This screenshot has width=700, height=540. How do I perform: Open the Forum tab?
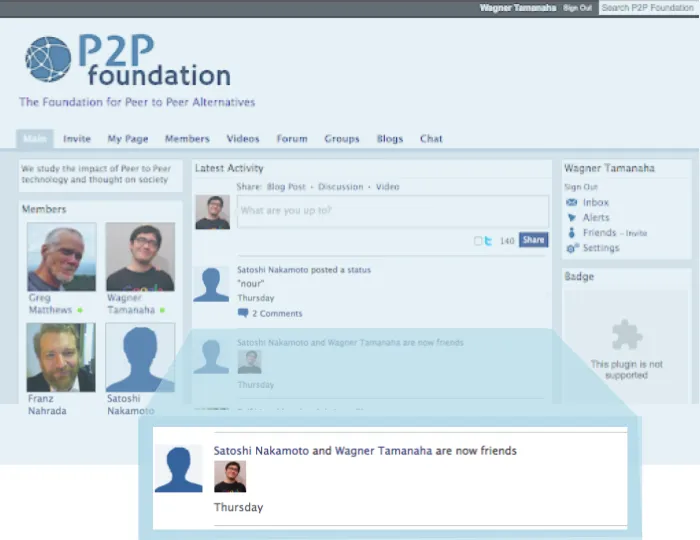pos(292,139)
